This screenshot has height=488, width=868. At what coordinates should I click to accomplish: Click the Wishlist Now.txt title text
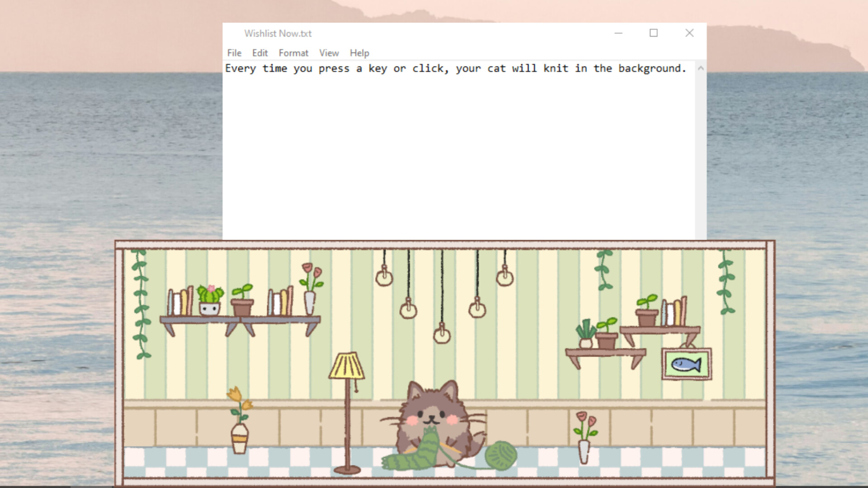tap(278, 33)
